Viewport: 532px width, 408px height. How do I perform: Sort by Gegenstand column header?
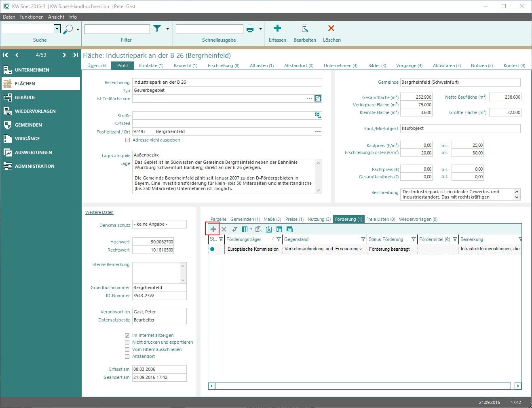296,239
